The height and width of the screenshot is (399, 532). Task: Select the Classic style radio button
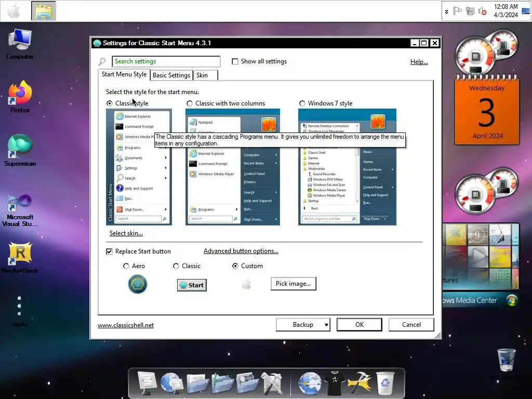(x=109, y=103)
